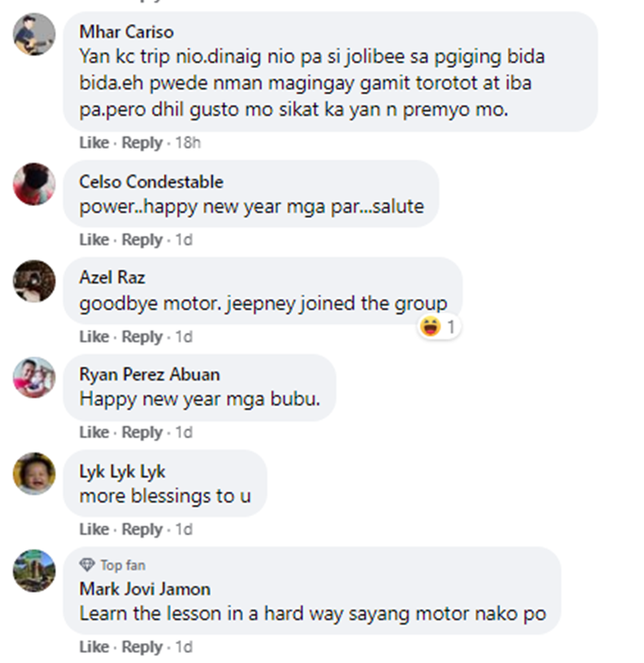
Task: Click the 1d timestamp under Ryan's comment
Action: (184, 433)
